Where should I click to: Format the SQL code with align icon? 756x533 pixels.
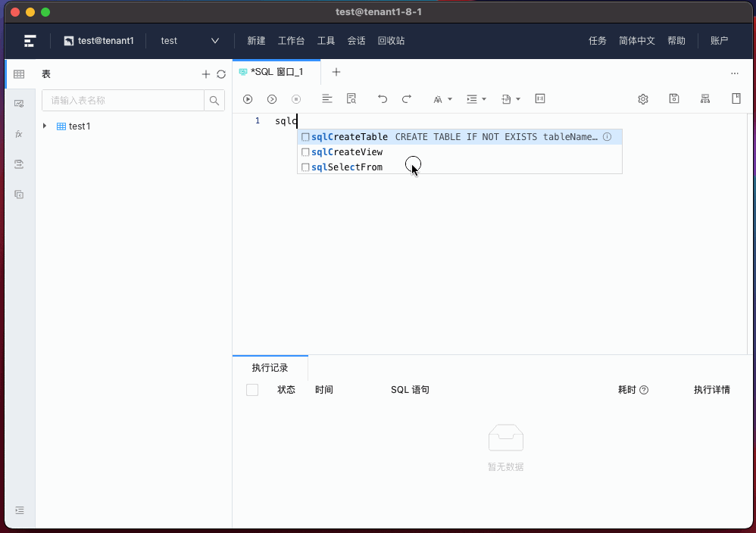(x=327, y=98)
